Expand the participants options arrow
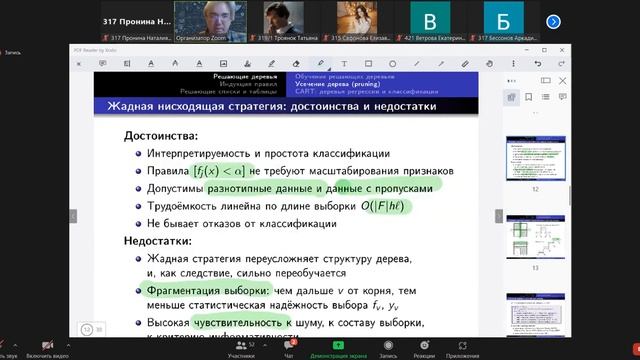 tap(265, 345)
